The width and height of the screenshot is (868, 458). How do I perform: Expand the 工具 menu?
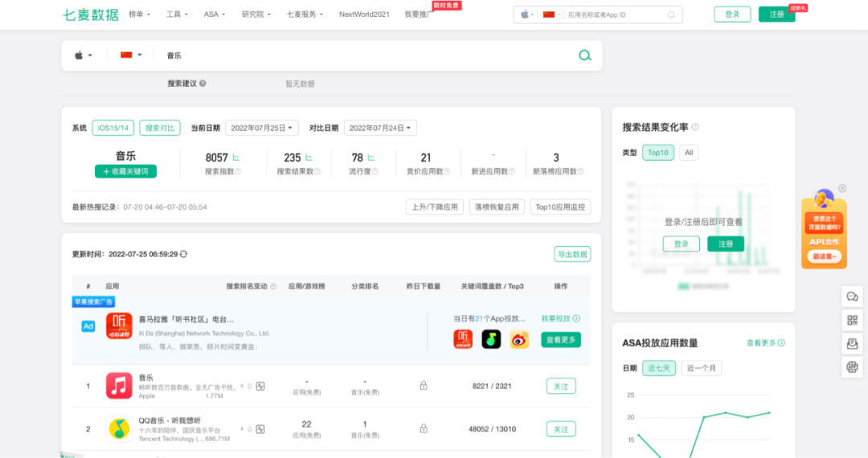177,14
